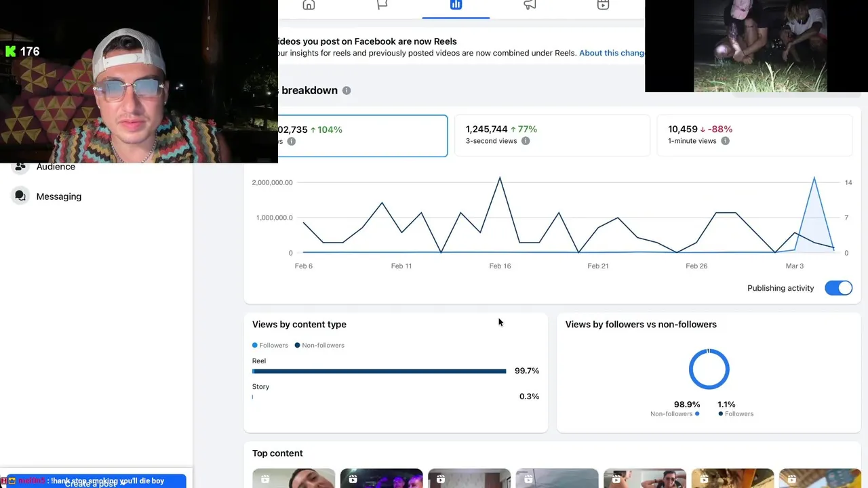Click the 99.7% Reel percentage value
Viewport: 868px width, 488px height.
(x=527, y=371)
